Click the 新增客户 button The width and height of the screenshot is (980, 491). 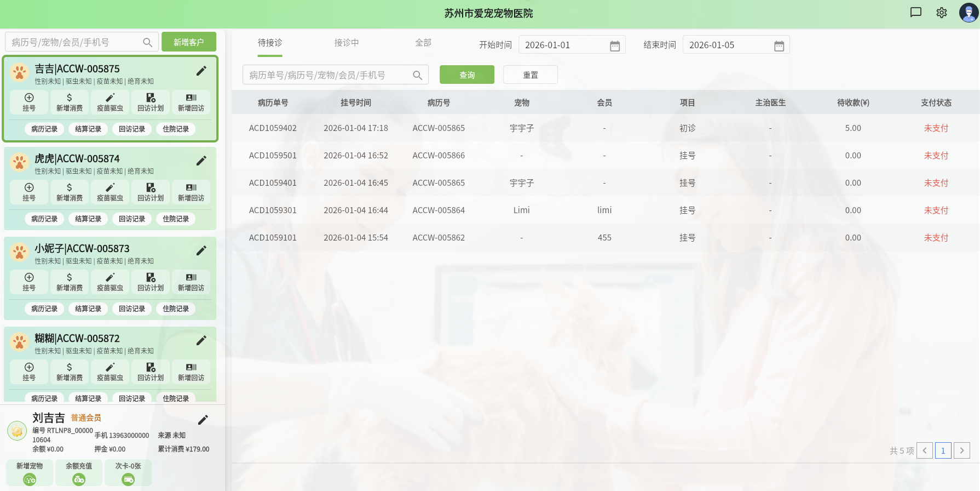[x=189, y=42]
